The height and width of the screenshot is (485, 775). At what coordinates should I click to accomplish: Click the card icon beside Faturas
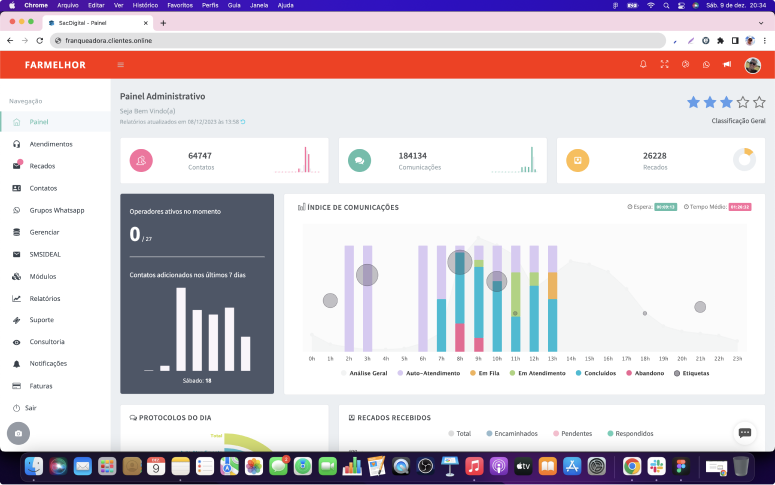[x=16, y=386]
